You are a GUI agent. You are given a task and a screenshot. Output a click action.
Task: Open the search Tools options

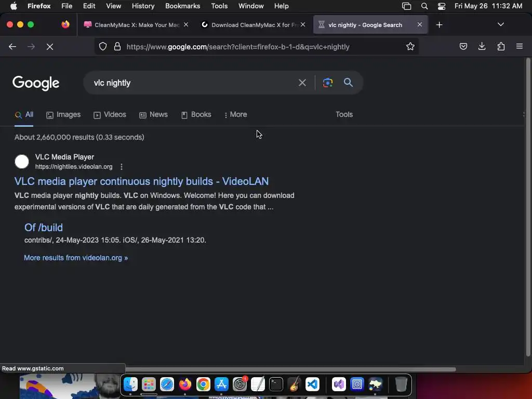click(344, 115)
